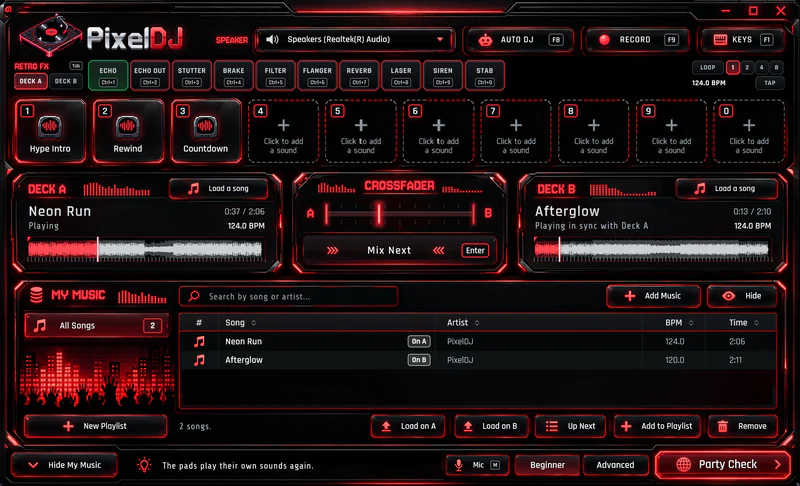Click the Load on A button
The width and height of the screenshot is (800, 486).
[408, 426]
